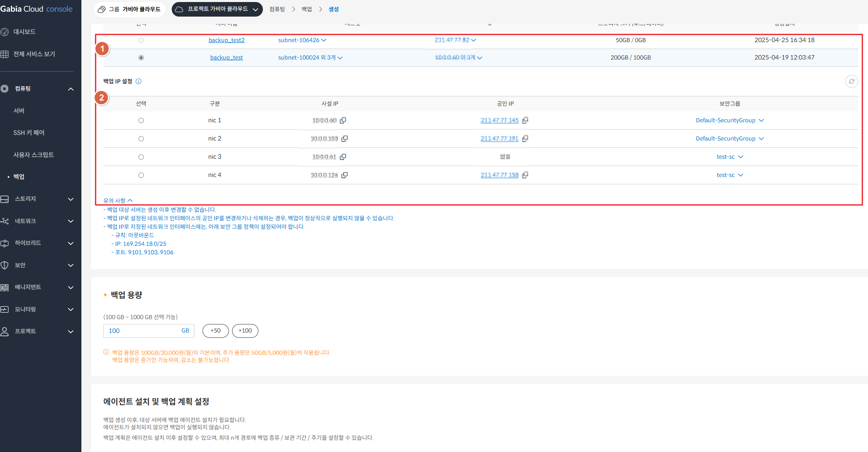The height and width of the screenshot is (452, 868).
Task: Open the 전체 서비스 보기 grid icon
Action: (x=4, y=54)
